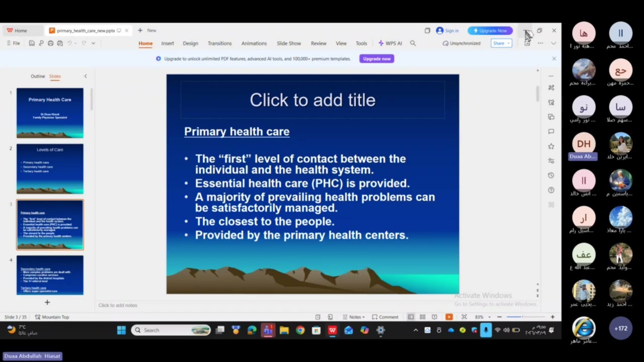Click the Undo arrow icon
The image size is (644, 362).
[70, 43]
